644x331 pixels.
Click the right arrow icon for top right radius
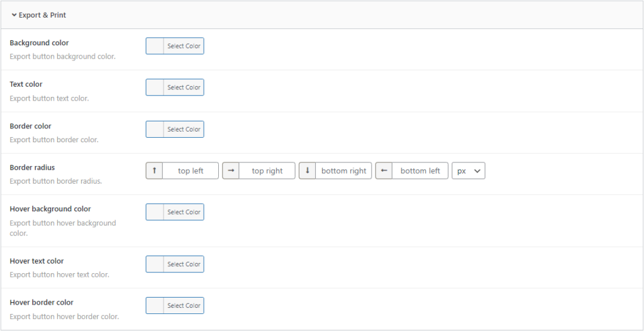[x=231, y=171]
